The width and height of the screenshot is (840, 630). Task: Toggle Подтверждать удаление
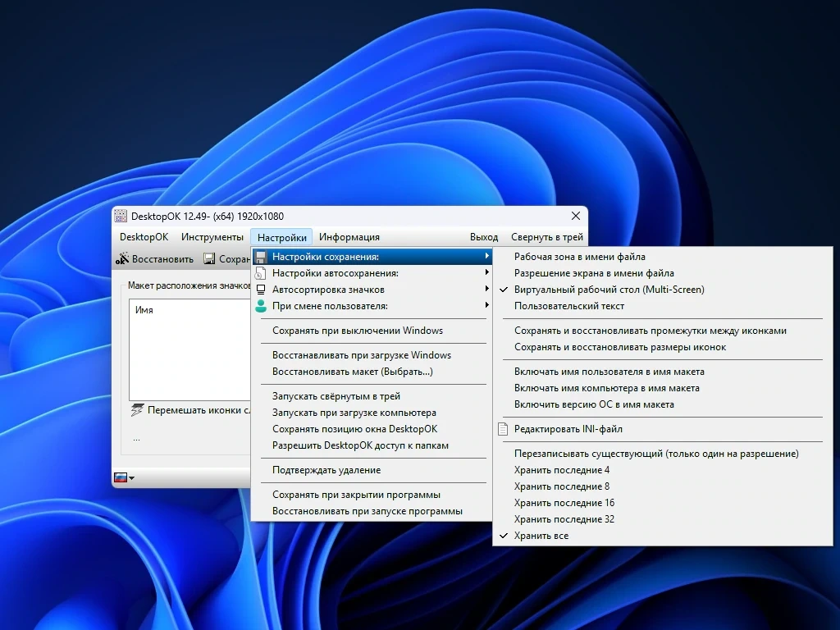pos(372,470)
